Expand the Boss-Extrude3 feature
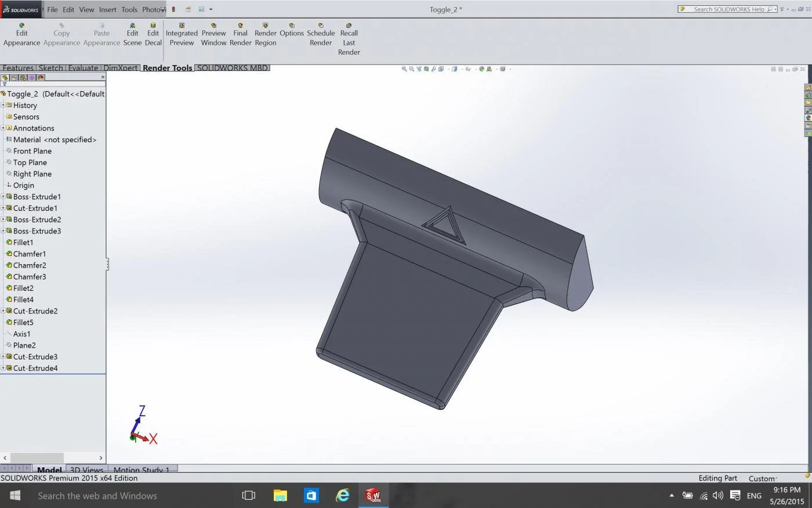Screen dimensions: 812x508 3,230
